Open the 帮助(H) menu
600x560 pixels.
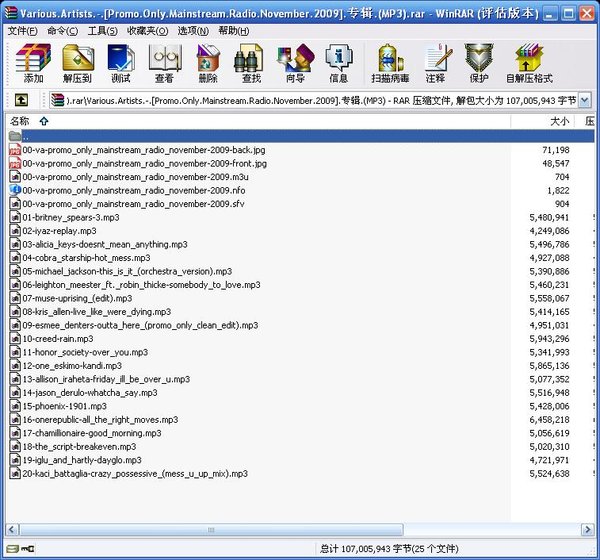click(233, 31)
